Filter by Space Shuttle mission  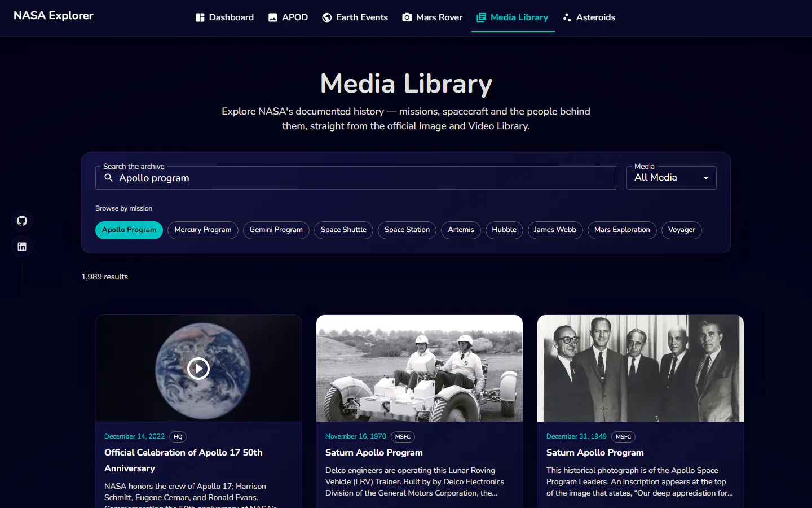tap(343, 230)
